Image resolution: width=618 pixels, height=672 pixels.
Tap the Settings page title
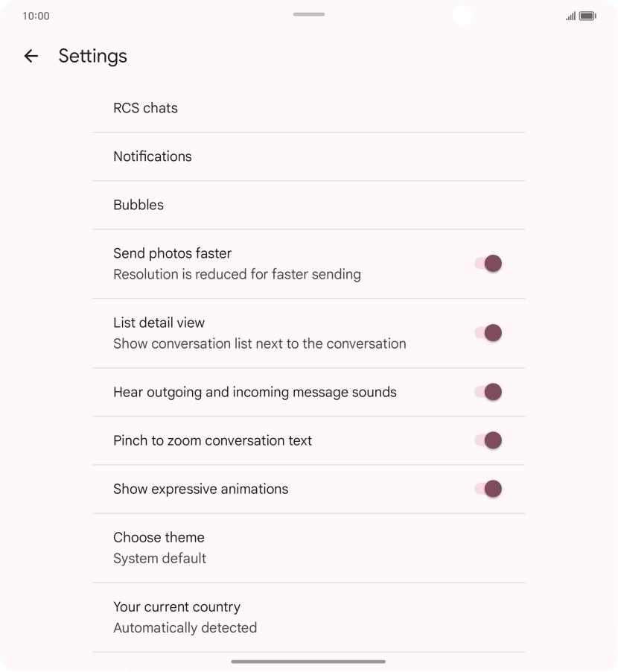(92, 56)
